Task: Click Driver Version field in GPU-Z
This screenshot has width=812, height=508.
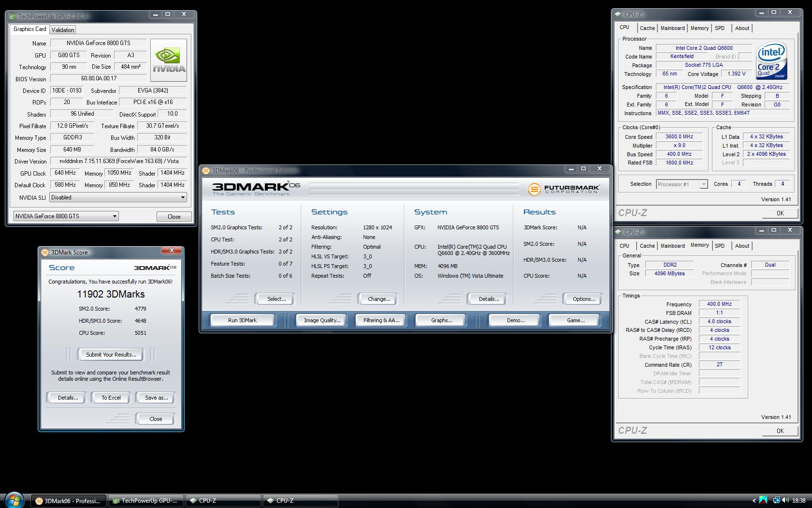Action: click(x=118, y=161)
